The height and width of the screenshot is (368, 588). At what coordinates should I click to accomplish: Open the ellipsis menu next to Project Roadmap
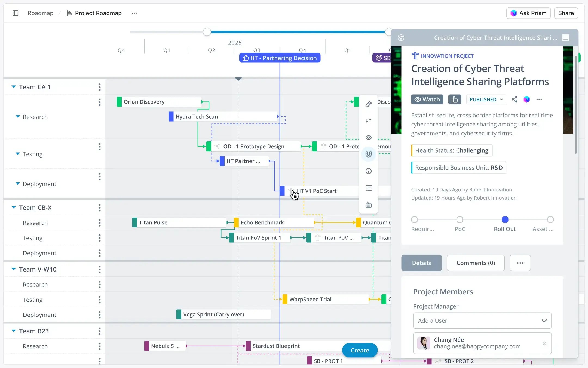134,13
